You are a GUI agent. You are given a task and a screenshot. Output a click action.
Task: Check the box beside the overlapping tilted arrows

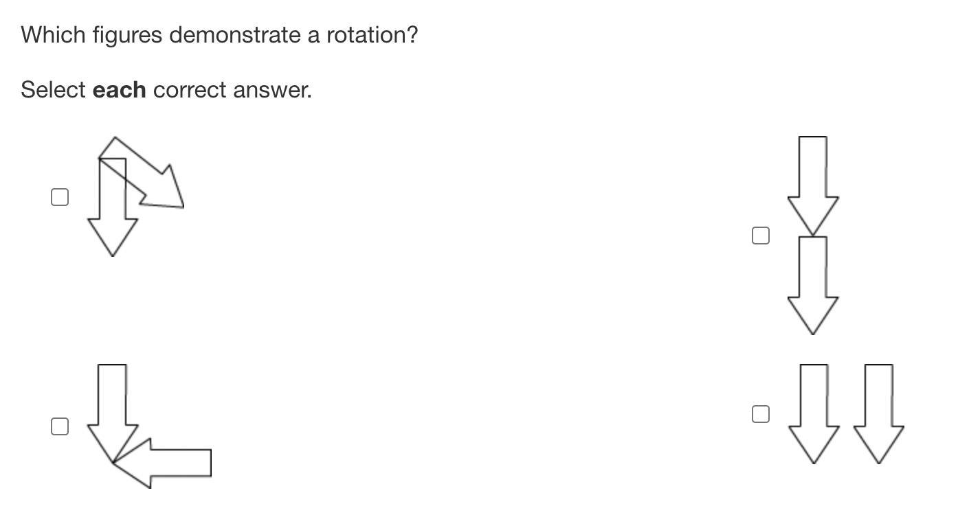click(x=60, y=197)
